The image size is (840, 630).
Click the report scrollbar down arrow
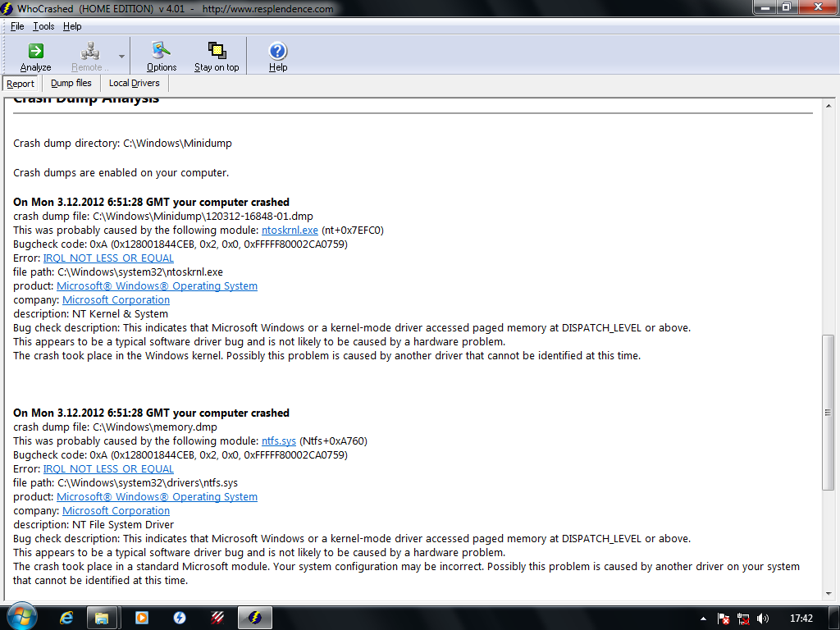click(829, 593)
